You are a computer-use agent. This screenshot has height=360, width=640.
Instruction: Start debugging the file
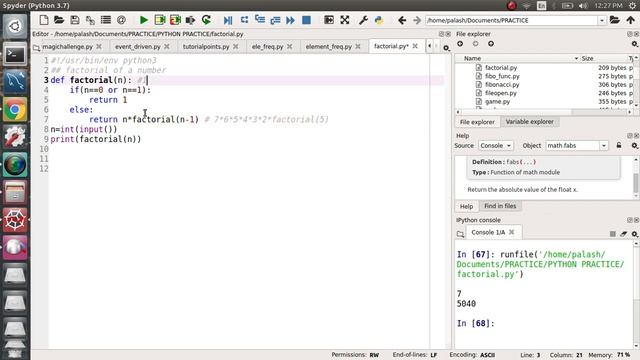[228, 20]
